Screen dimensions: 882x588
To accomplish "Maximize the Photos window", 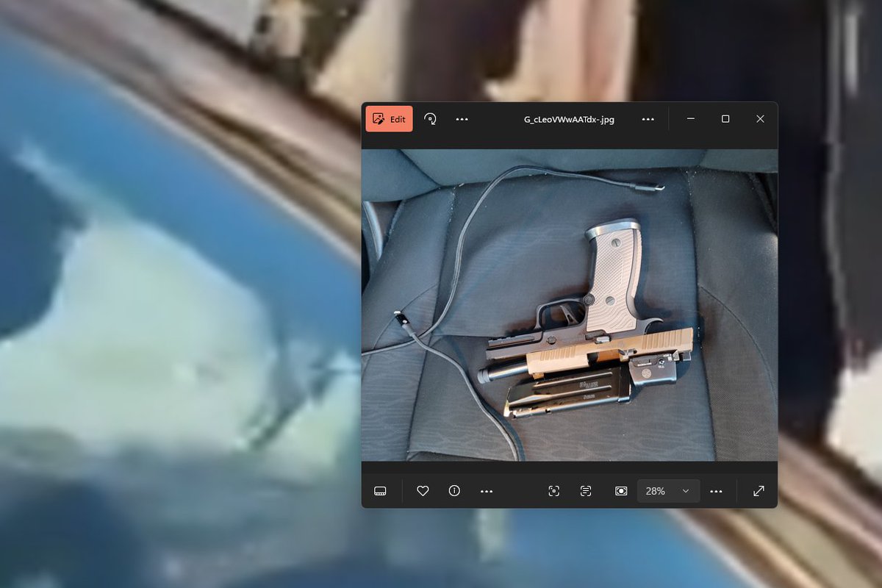I will tap(725, 119).
